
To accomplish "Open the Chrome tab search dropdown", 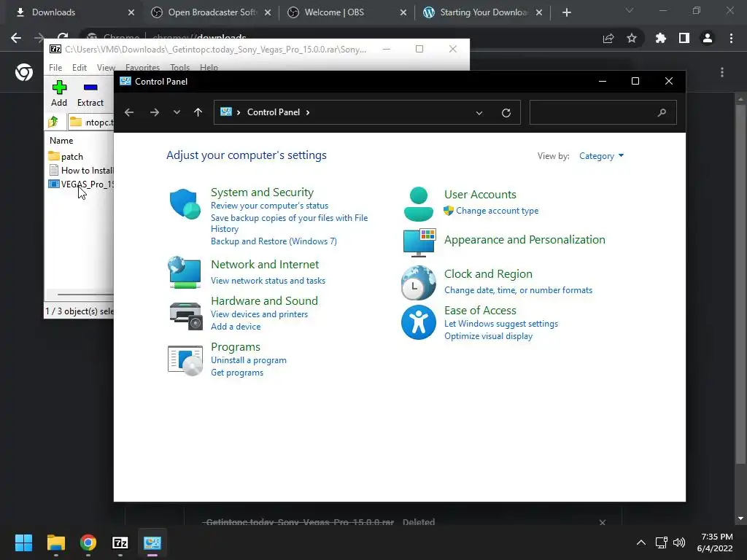I will point(630,11).
